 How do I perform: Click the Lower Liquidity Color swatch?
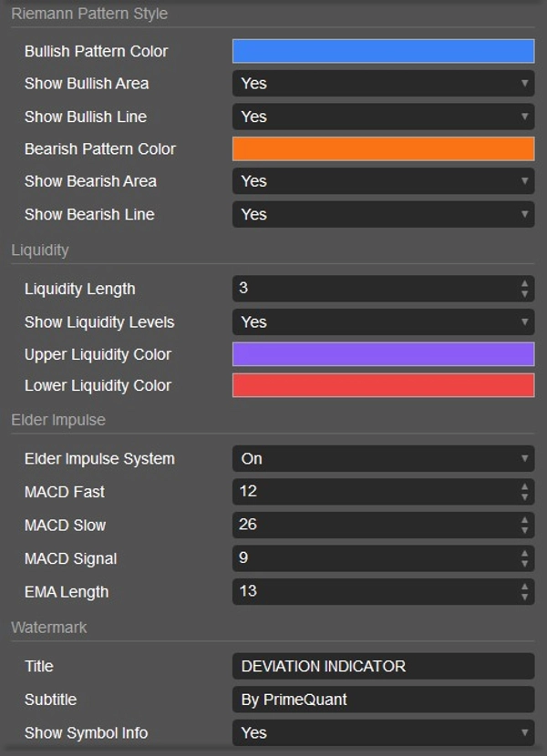[383, 385]
